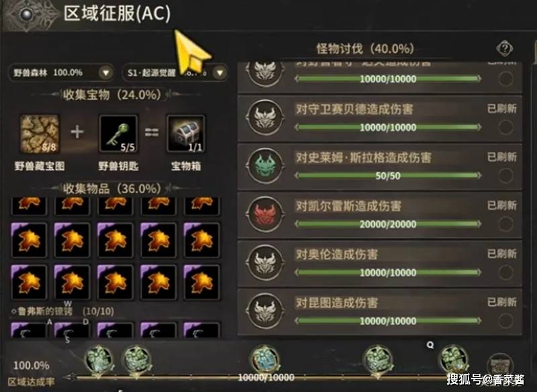Expand the 鲁弗斯的镣铐 (10/10) item group

(x=62, y=311)
